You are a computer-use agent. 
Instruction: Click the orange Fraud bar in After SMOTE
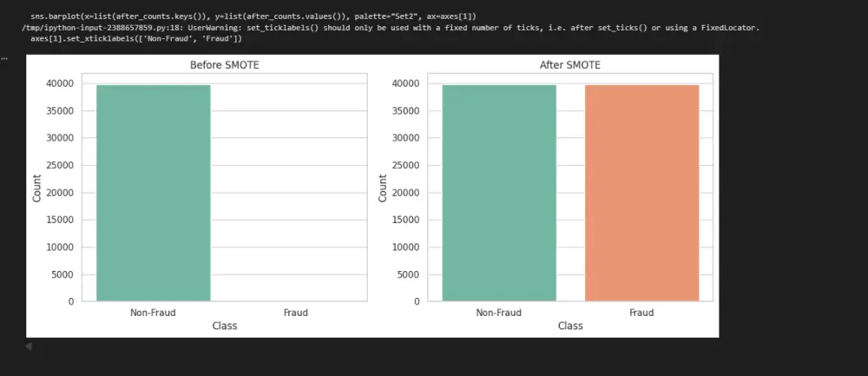(x=641, y=193)
